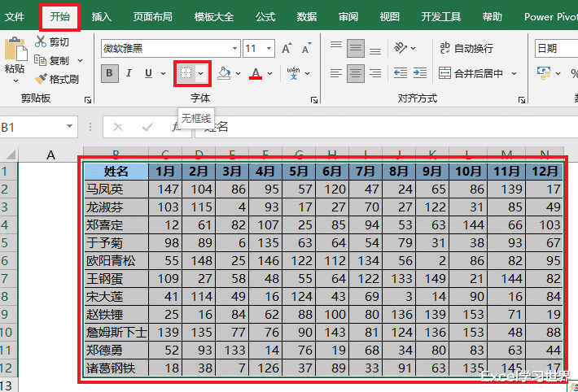The height and width of the screenshot is (392, 578).
Task: Open the number format 日期 dropdown
Action: (x=556, y=49)
